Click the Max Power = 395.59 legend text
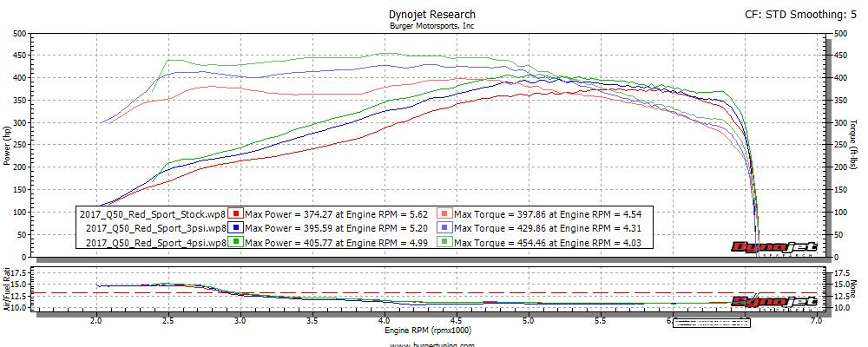 coord(338,228)
